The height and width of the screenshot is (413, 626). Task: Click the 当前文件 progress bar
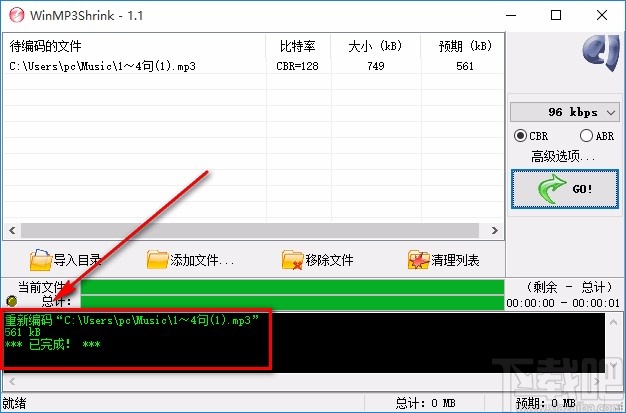pos(292,287)
